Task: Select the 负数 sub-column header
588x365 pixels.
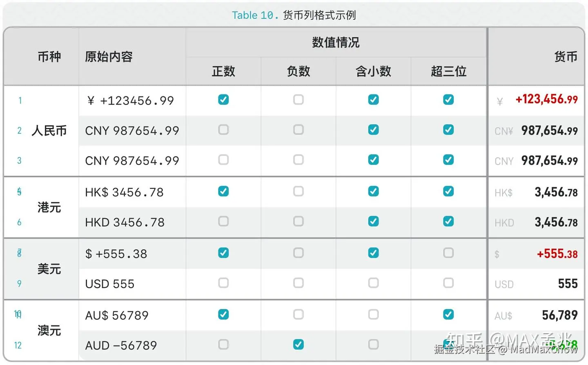Action: click(x=298, y=72)
